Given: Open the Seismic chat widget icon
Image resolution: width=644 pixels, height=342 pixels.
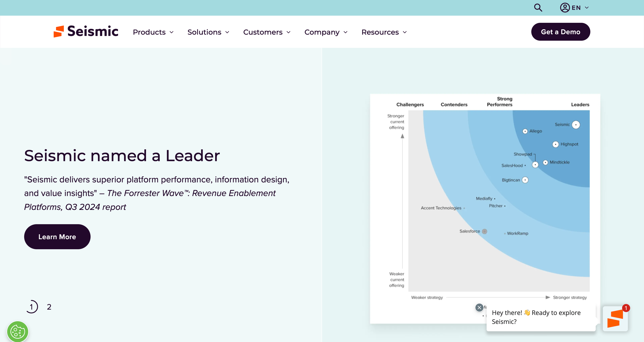Looking at the screenshot, I should [615, 319].
